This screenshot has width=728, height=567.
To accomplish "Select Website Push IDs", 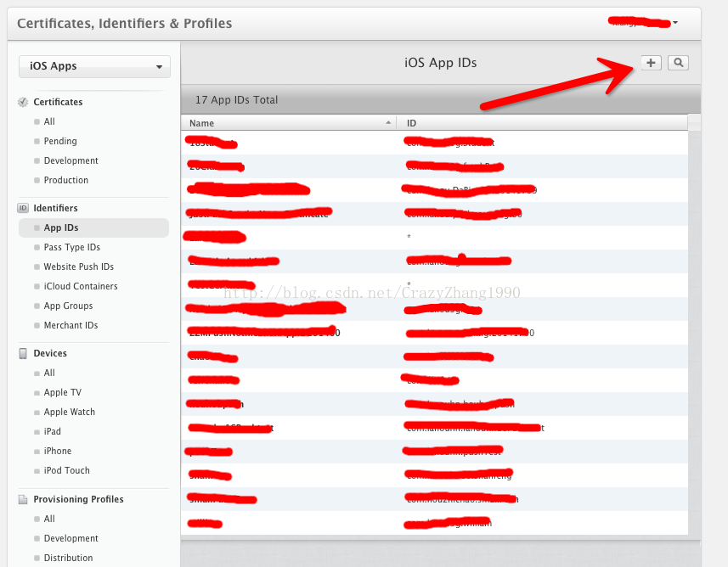I will point(79,267).
